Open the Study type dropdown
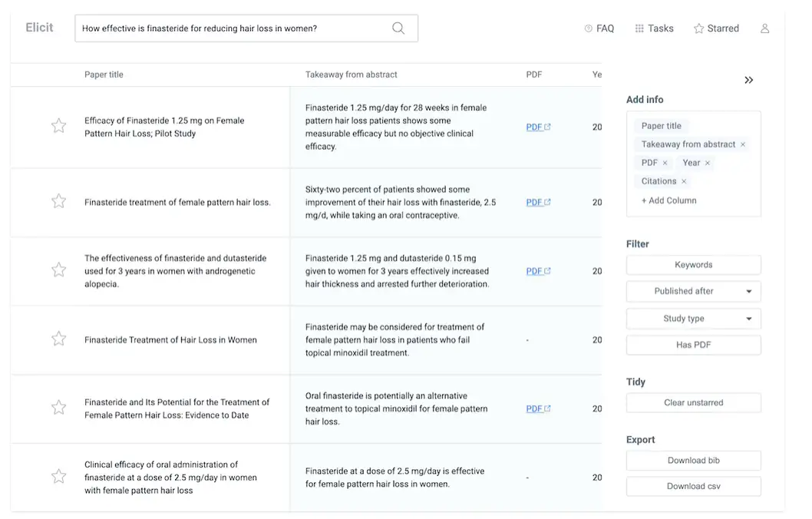Screen dimensions: 812x519 click(x=693, y=318)
